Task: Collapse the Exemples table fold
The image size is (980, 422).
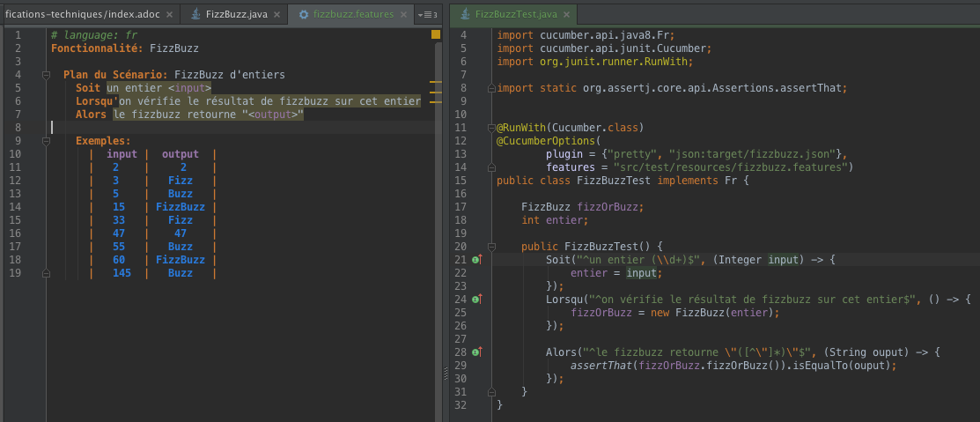Action: (x=45, y=141)
